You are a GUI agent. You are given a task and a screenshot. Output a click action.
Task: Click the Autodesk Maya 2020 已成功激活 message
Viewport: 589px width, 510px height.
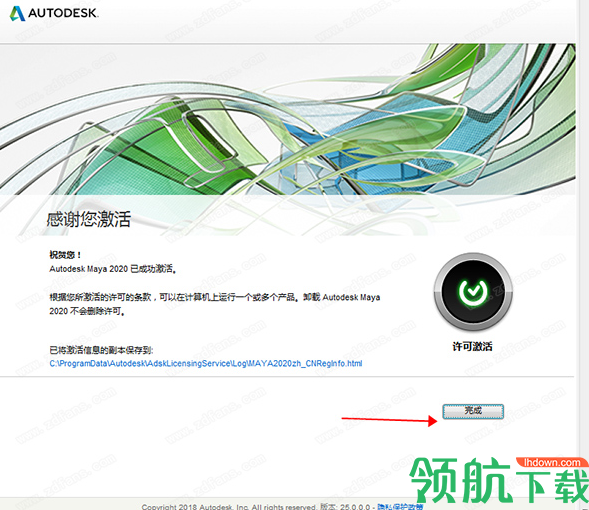[x=113, y=269]
